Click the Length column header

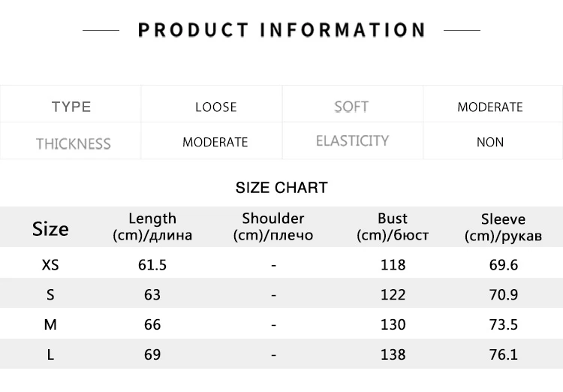coord(152,227)
